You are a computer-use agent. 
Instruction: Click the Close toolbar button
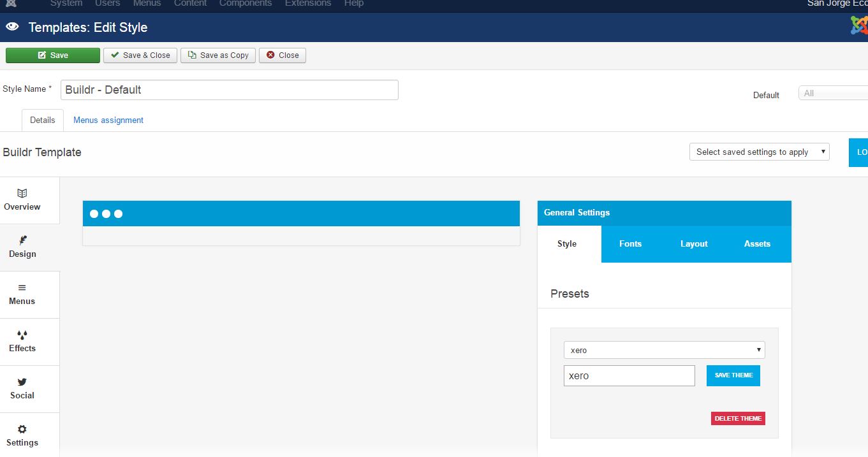coord(283,55)
